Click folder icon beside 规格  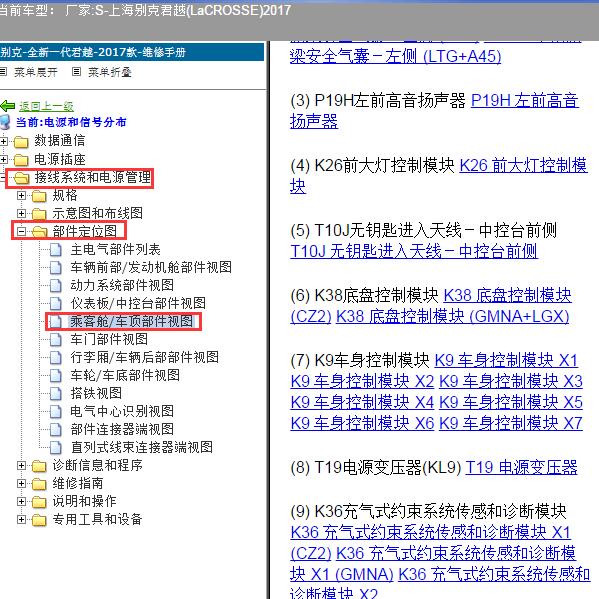[x=39, y=196]
